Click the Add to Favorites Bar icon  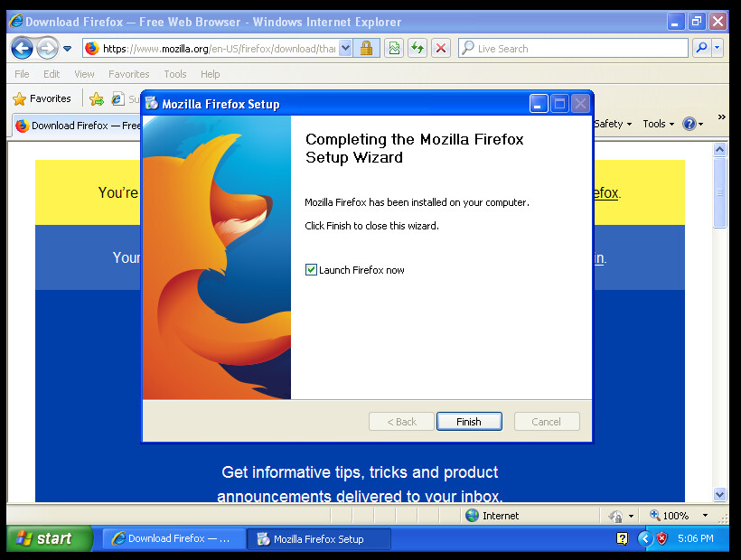click(x=97, y=98)
